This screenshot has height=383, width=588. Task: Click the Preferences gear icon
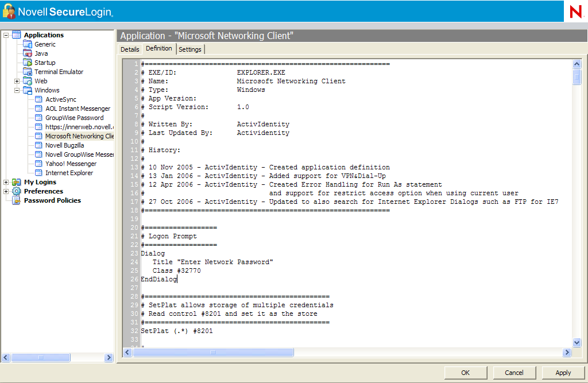tap(17, 191)
